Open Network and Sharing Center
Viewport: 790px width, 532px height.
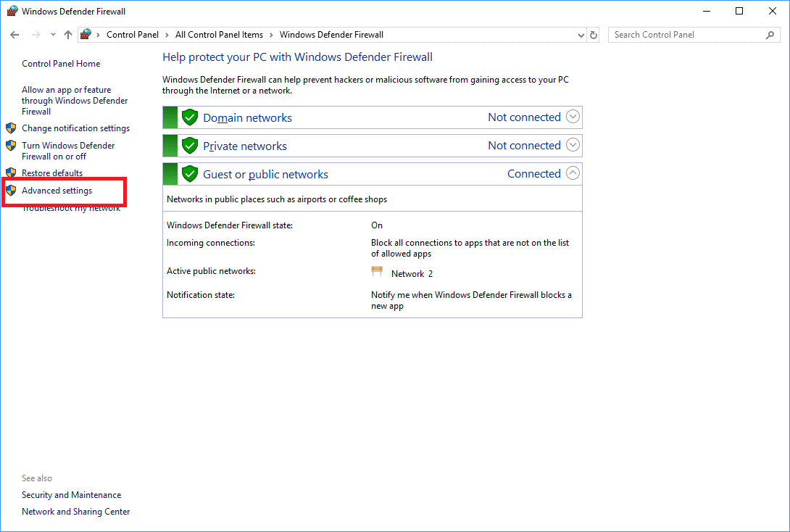point(75,512)
